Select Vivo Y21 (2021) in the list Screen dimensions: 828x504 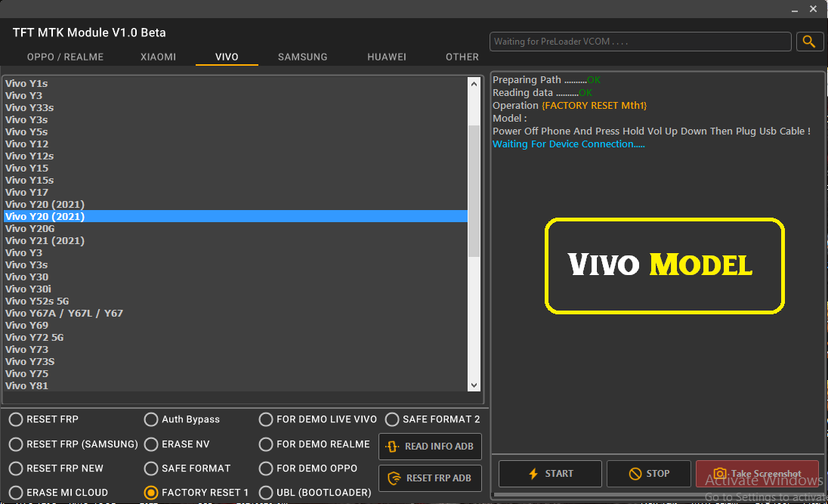click(x=236, y=241)
